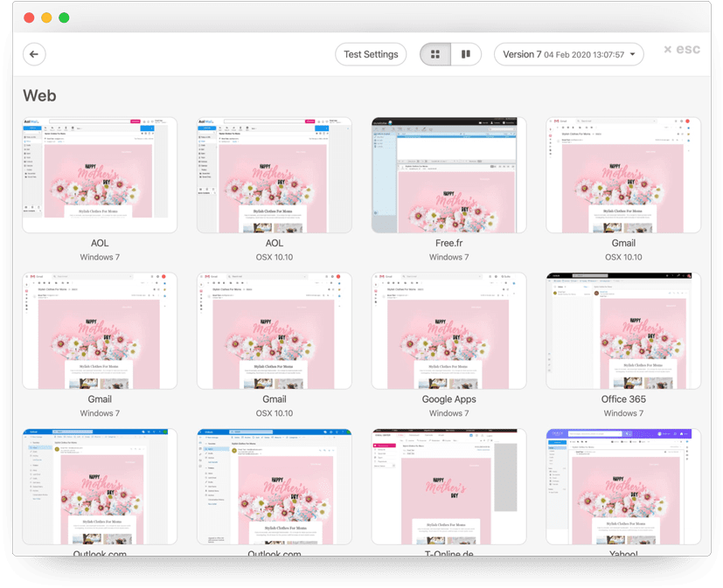Click the Office 365 label text
This screenshot has height=588, width=723.
click(x=623, y=399)
